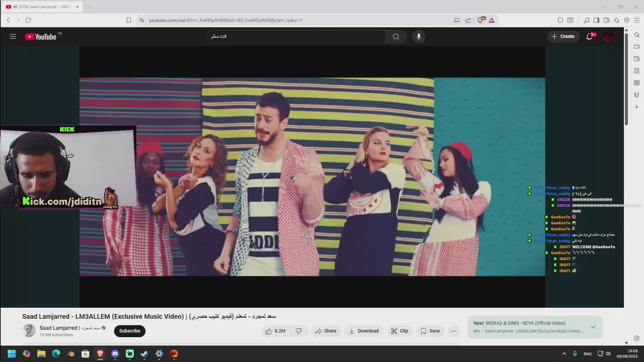Open Steam from the taskbar

(x=144, y=354)
